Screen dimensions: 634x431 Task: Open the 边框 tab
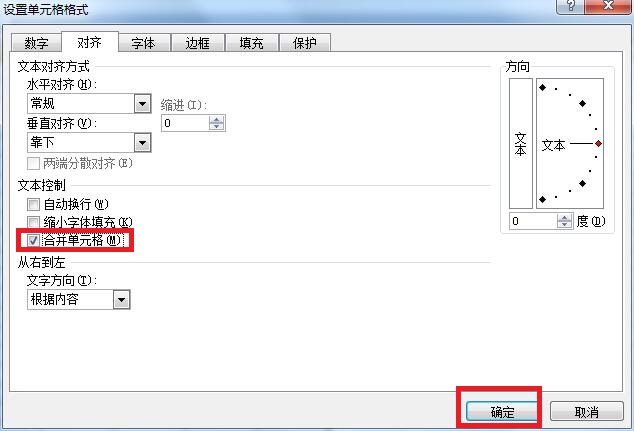point(197,43)
